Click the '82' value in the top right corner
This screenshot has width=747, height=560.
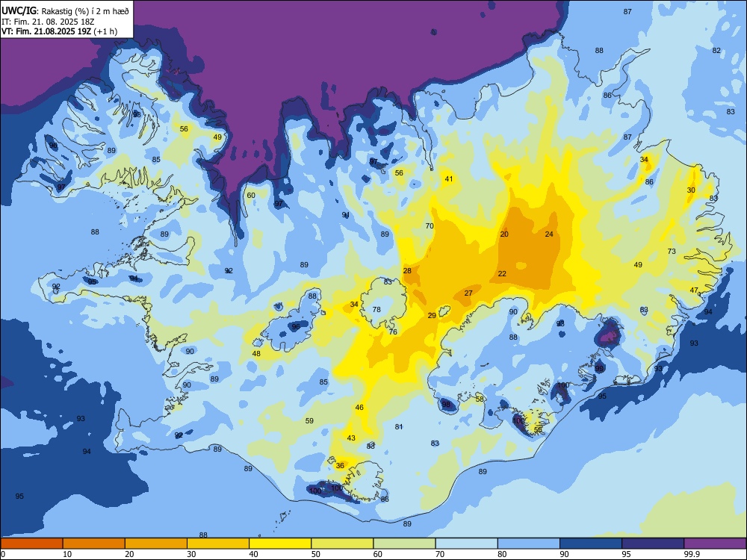716,51
